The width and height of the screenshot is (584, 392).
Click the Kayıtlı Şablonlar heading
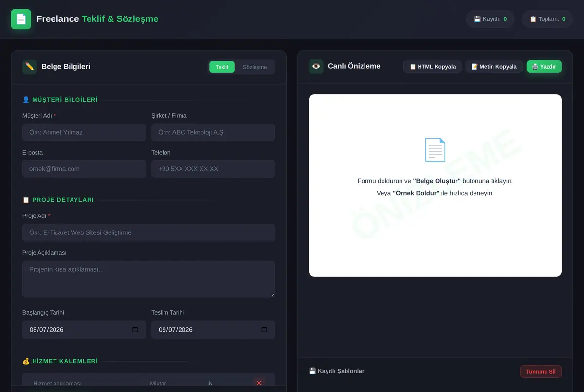coord(337,371)
